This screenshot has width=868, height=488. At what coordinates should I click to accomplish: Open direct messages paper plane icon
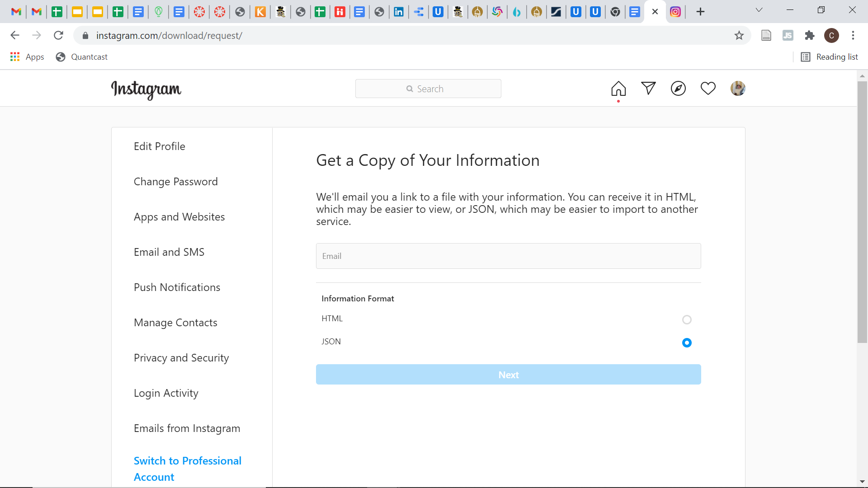pyautogui.click(x=648, y=89)
